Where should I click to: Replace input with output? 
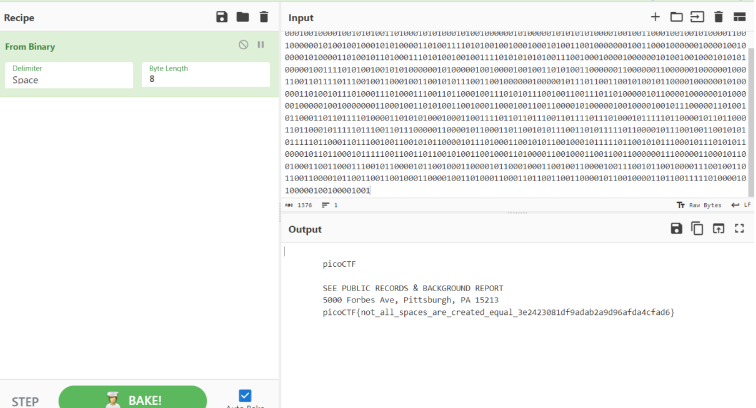(x=718, y=229)
